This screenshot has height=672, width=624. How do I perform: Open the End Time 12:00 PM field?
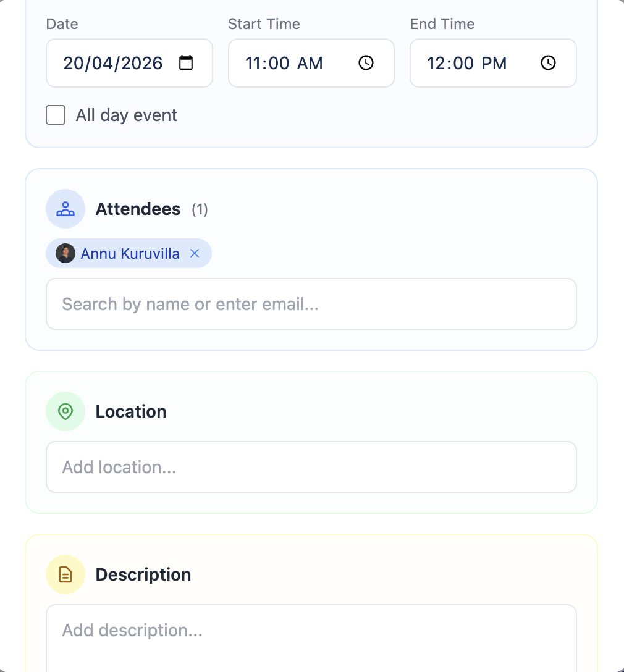[493, 63]
